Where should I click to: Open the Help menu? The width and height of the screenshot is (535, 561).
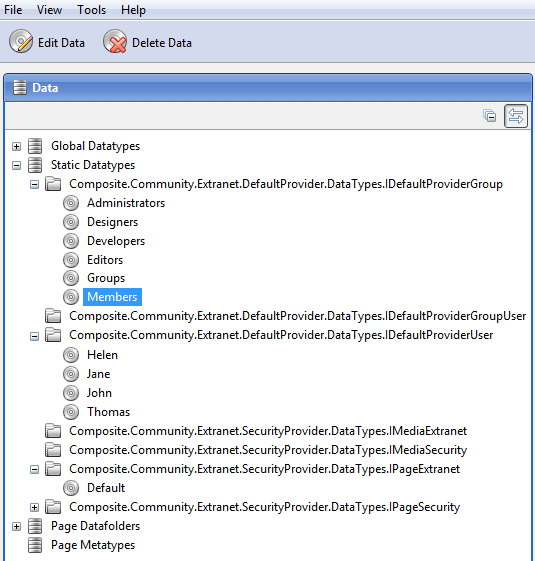click(133, 10)
